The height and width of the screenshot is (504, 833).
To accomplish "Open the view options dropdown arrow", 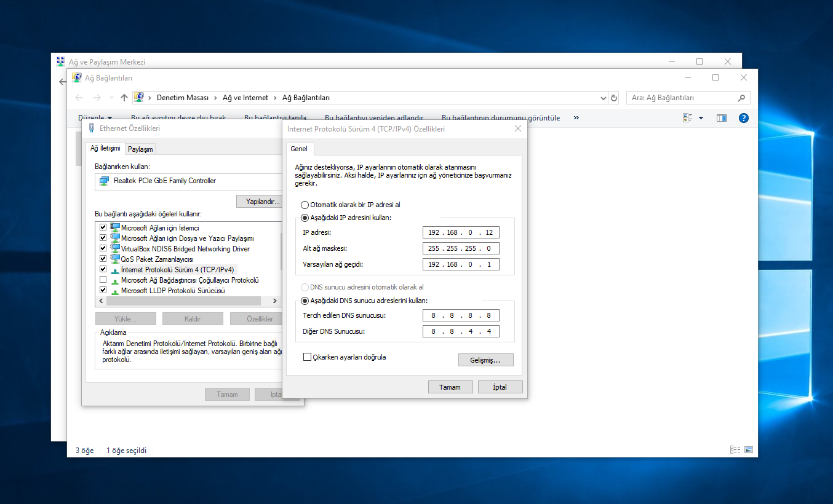I will coord(701,118).
